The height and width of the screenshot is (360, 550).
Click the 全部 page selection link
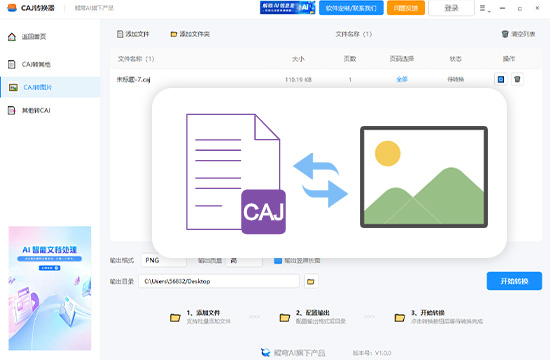402,80
